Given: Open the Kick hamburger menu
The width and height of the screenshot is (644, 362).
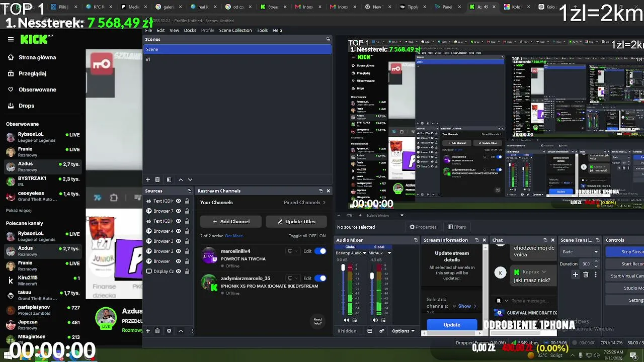Looking at the screenshot, I should point(11,39).
